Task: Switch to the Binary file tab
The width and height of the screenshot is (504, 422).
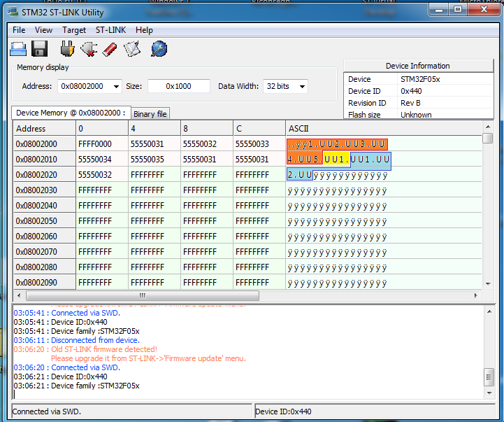Action: point(150,114)
